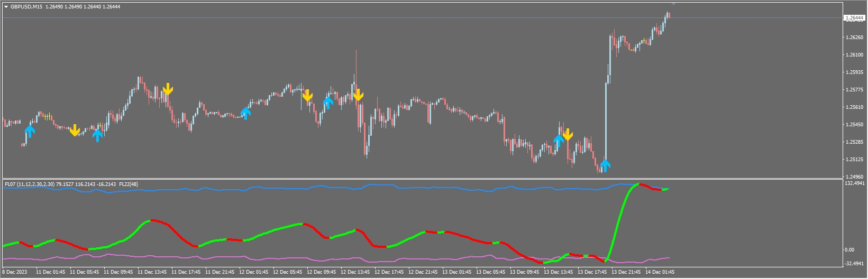Click the 8 Dec 2023 date label
This screenshot has height=279, width=868.
click(x=15, y=273)
